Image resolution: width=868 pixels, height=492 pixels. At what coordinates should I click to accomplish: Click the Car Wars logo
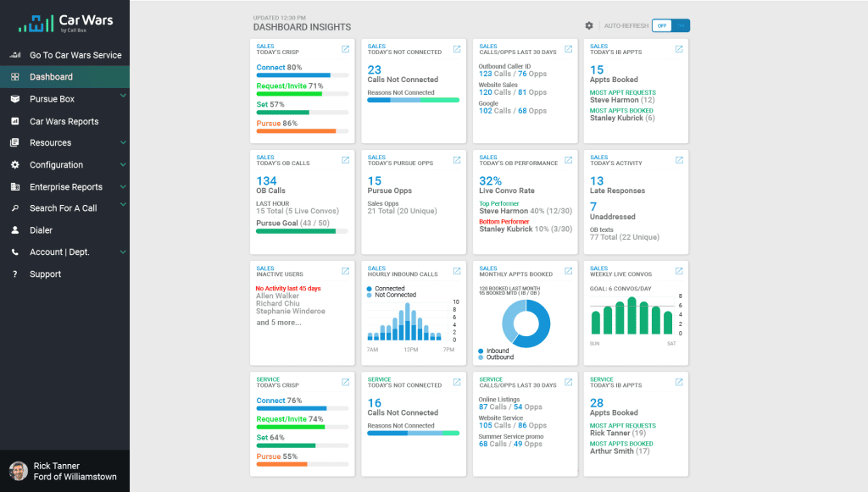65,23
